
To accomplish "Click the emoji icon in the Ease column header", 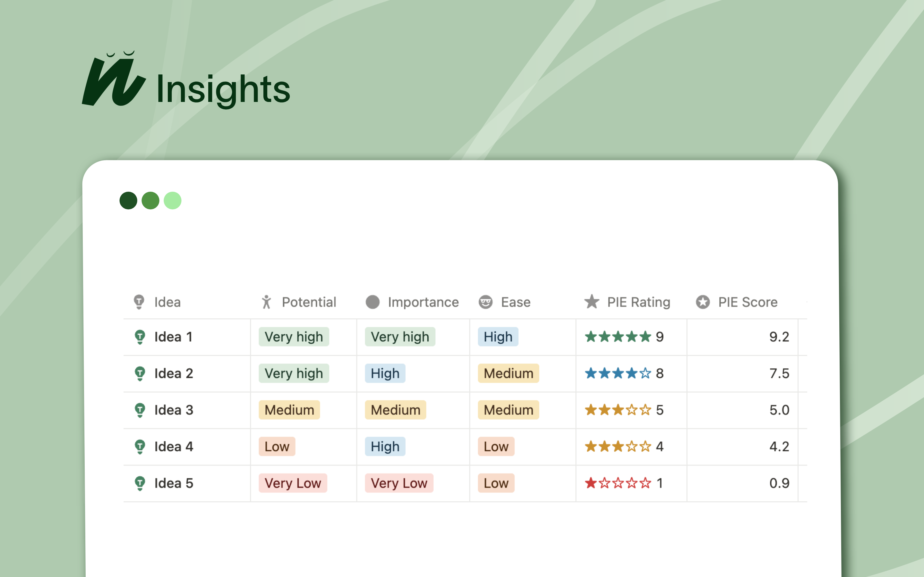I will [486, 302].
